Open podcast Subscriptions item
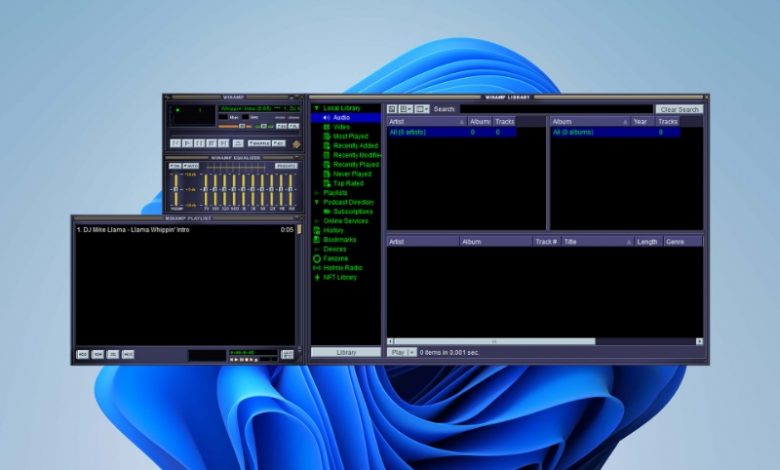780x470 pixels. click(x=353, y=211)
